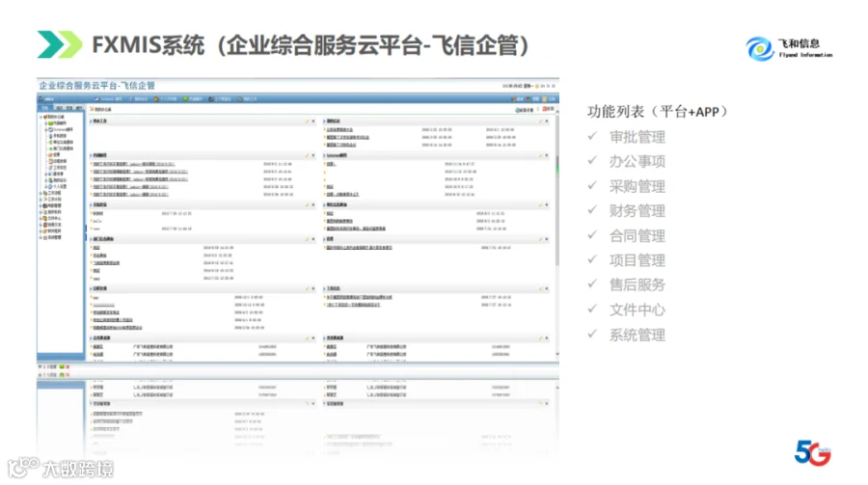Open Internet邮件 node in the navigation tree
The image size is (868, 485).
pos(61,129)
